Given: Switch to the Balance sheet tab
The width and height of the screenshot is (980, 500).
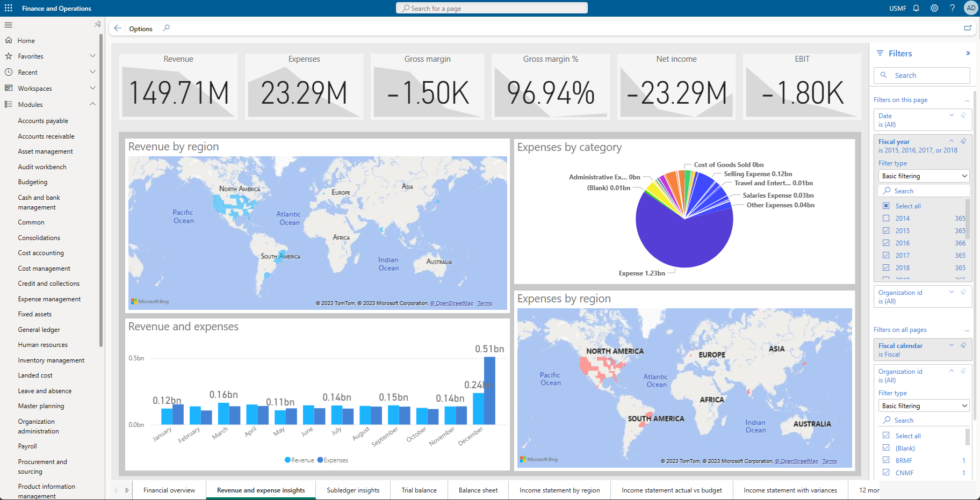Looking at the screenshot, I should [478, 490].
